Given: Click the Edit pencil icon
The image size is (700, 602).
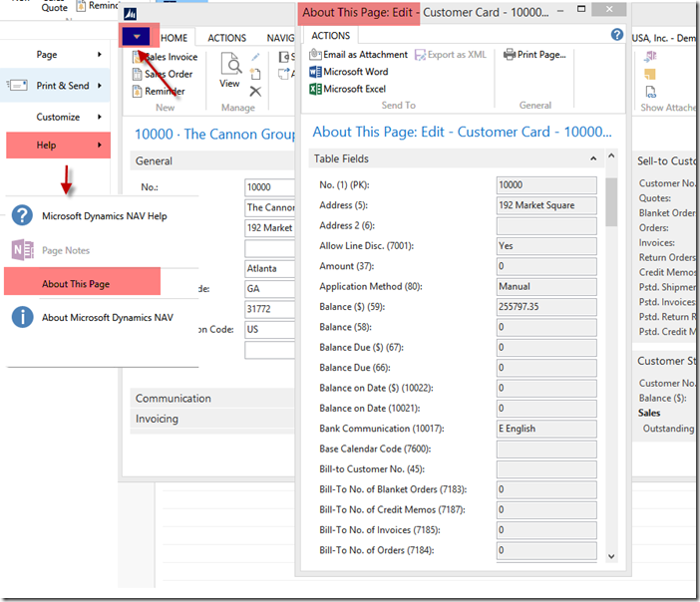Looking at the screenshot, I should [x=255, y=57].
